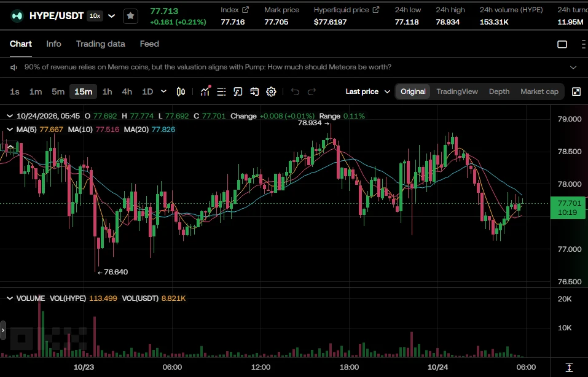Read the Meteora valuation news headline
This screenshot has height=377, width=588.
[x=208, y=67]
